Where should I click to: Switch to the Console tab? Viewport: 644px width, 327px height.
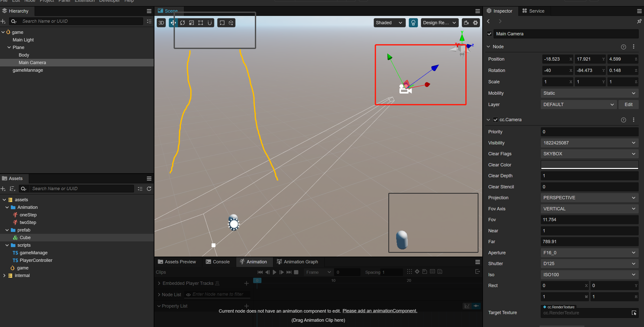tap(218, 262)
